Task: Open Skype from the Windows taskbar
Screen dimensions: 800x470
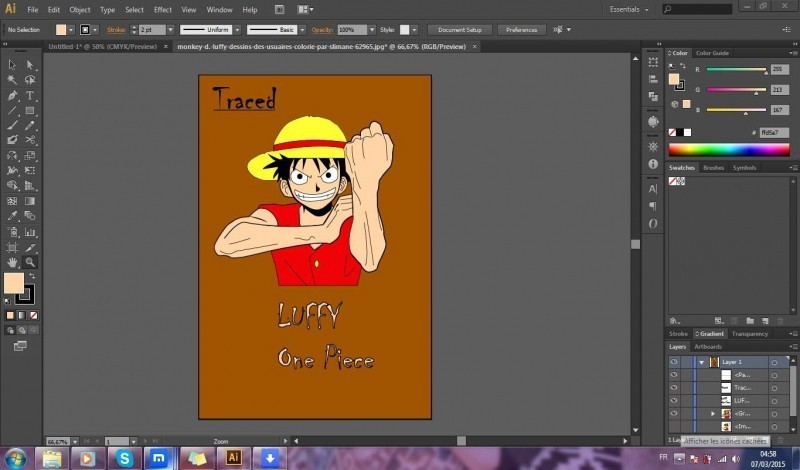Action: 124,458
